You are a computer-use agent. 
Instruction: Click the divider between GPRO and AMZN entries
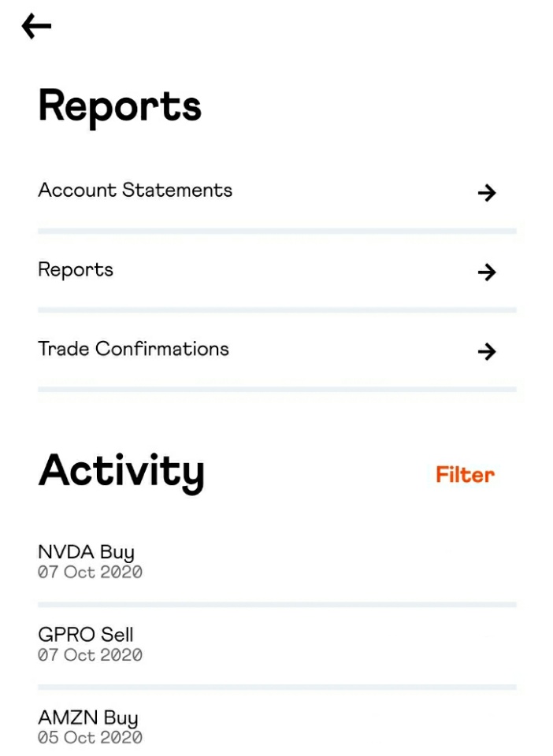[x=276, y=687]
